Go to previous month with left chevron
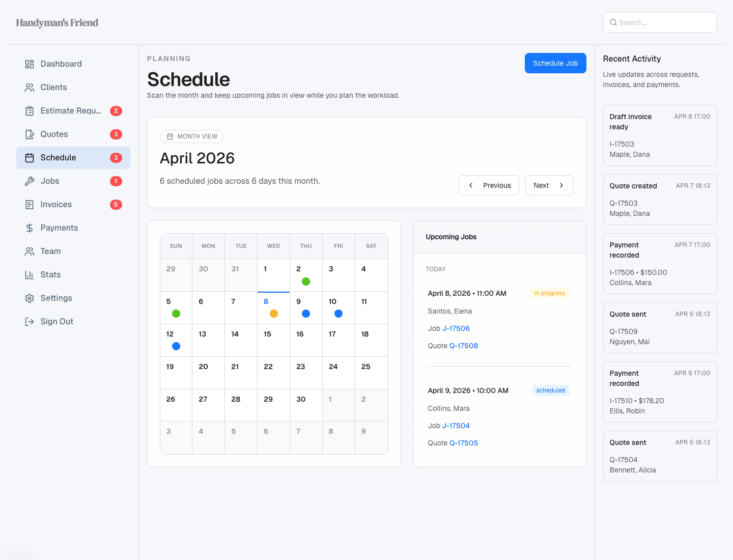This screenshot has height=560, width=733. (489, 185)
